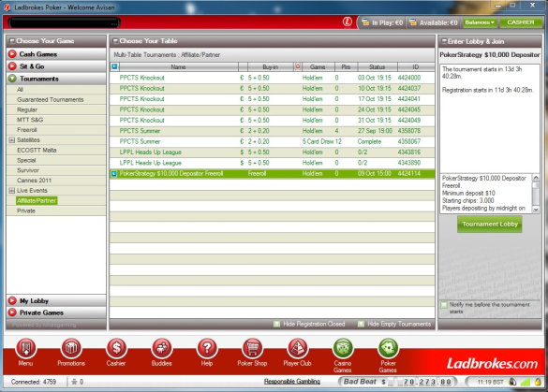Click the green CASHIER button
This screenshot has width=548, height=392.
point(521,22)
